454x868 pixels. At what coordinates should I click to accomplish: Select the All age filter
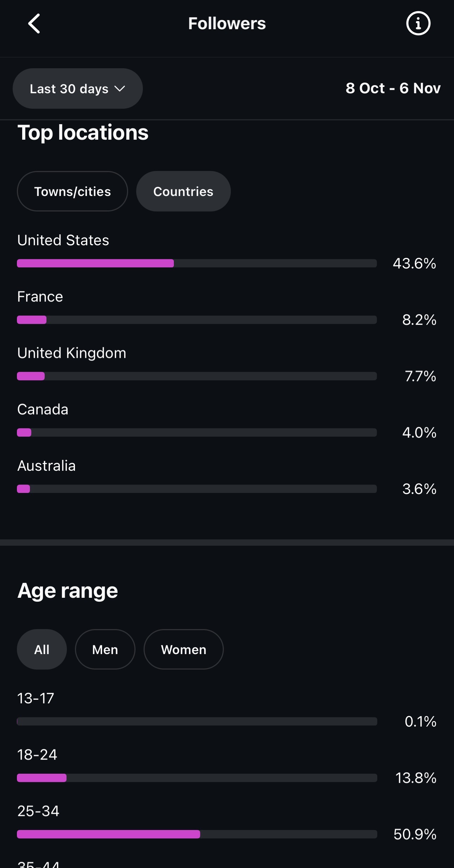(x=42, y=650)
